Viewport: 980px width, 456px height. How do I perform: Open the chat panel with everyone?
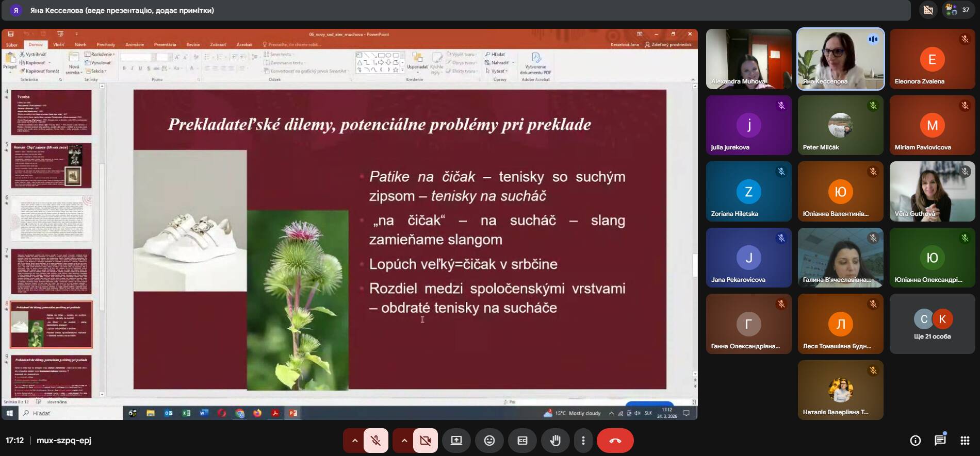point(940,441)
